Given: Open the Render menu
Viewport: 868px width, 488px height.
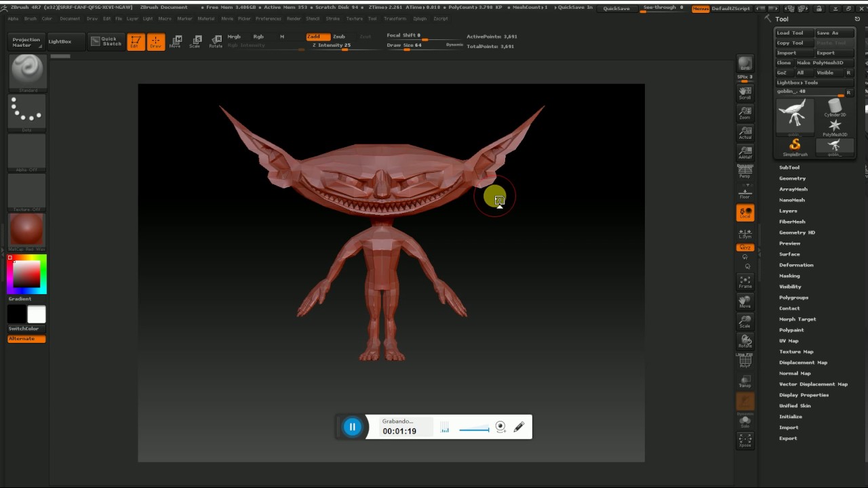Looking at the screenshot, I should coord(294,18).
